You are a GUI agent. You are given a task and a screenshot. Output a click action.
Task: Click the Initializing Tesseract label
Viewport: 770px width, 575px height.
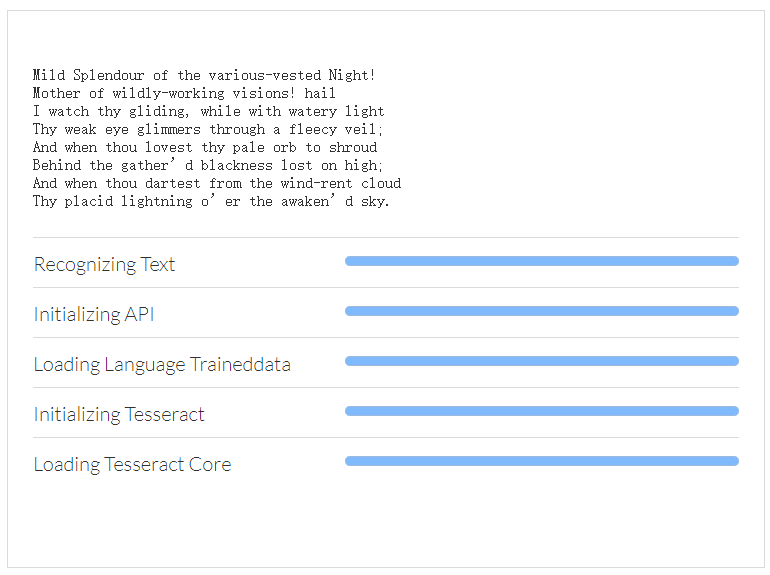click(119, 414)
